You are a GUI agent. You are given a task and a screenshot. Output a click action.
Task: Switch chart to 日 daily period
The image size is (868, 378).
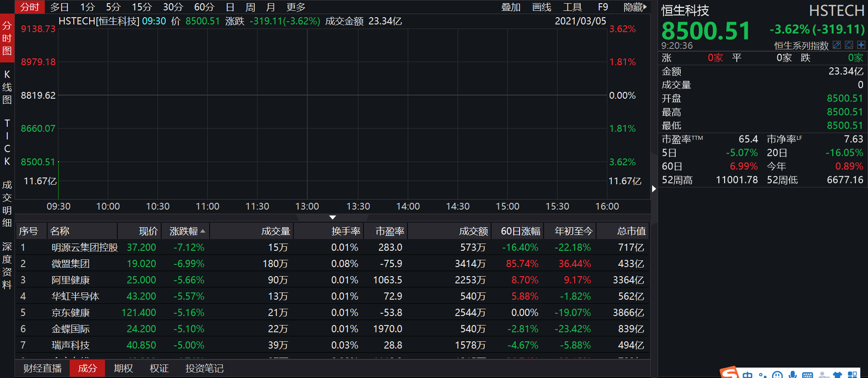coord(230,7)
